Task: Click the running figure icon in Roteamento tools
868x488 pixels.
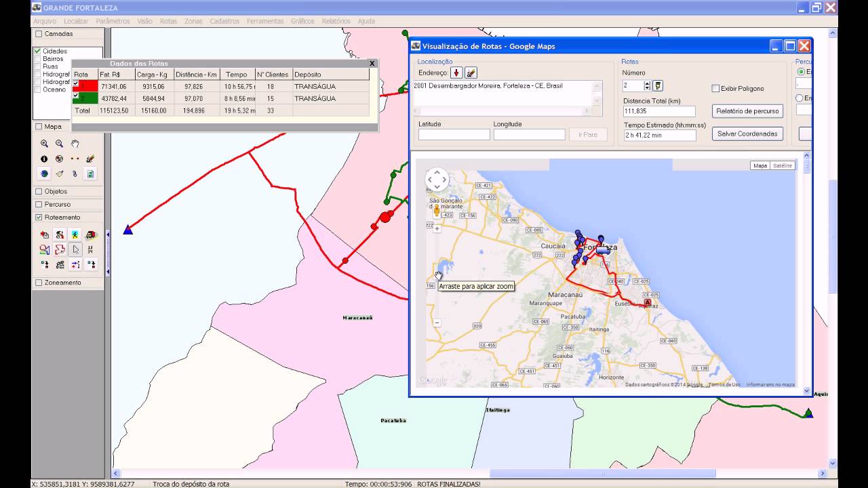Action: click(x=75, y=235)
